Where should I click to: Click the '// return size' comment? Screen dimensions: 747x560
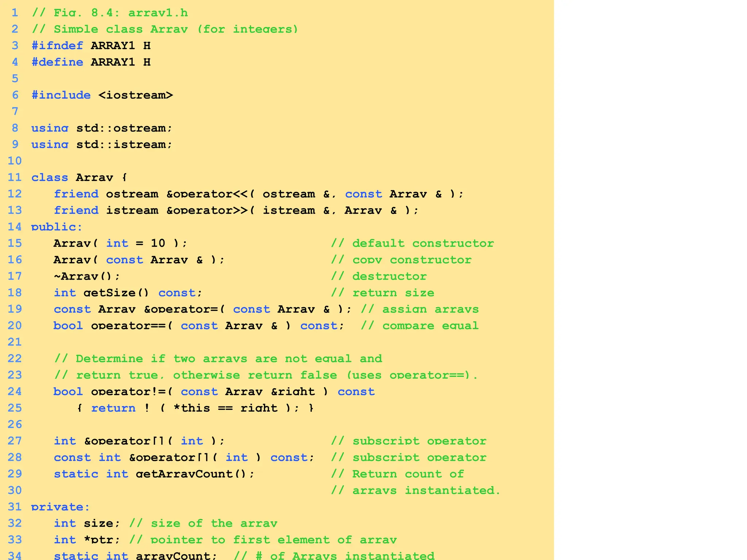(x=383, y=293)
